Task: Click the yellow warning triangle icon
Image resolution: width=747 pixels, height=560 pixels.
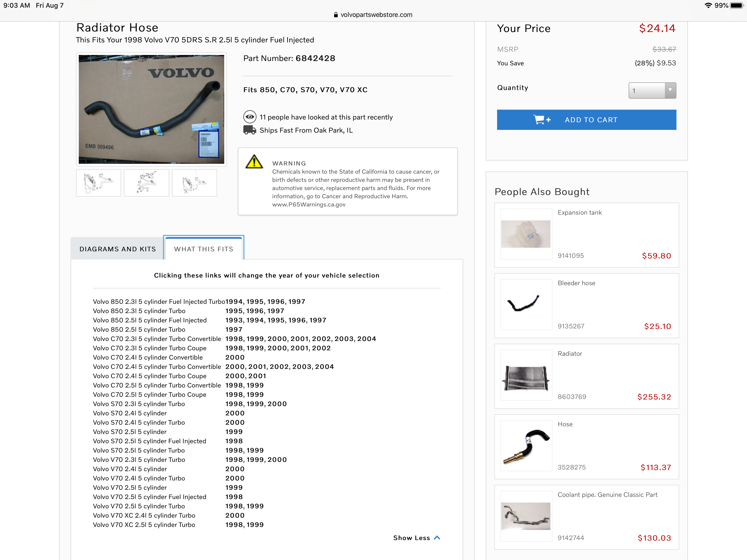Action: pyautogui.click(x=254, y=162)
